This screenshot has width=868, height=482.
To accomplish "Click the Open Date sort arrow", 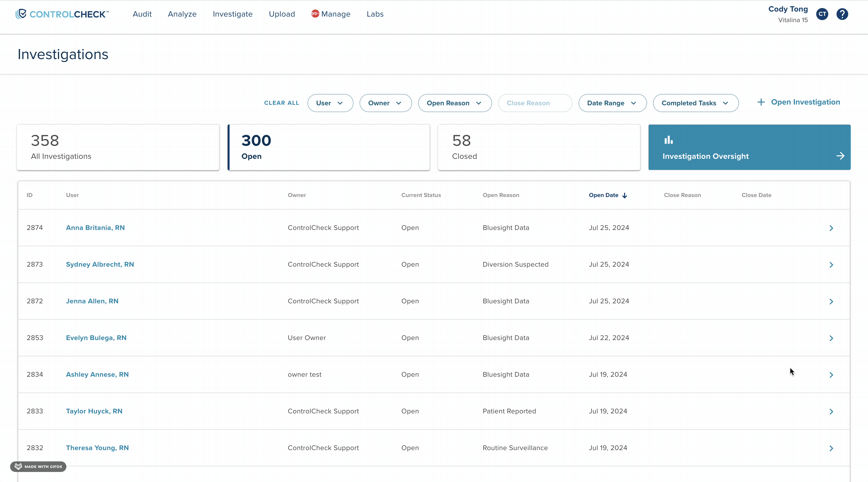I will (x=625, y=195).
